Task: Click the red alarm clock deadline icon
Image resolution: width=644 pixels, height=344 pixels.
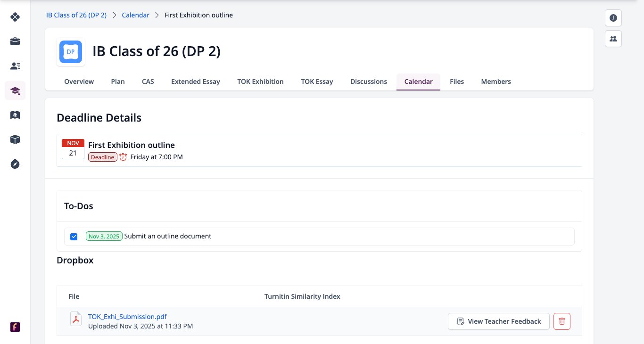Action: pyautogui.click(x=123, y=157)
